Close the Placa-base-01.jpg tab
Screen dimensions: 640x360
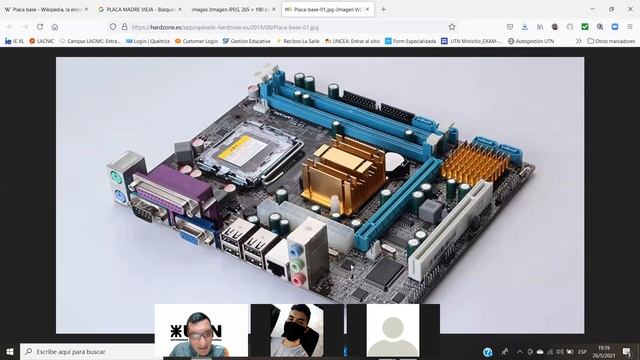pos(368,9)
